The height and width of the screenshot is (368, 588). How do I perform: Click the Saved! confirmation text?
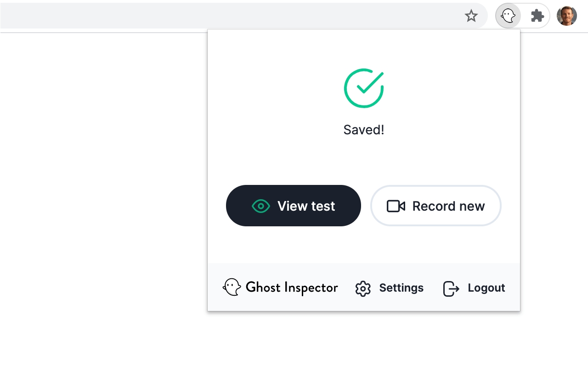tap(363, 129)
